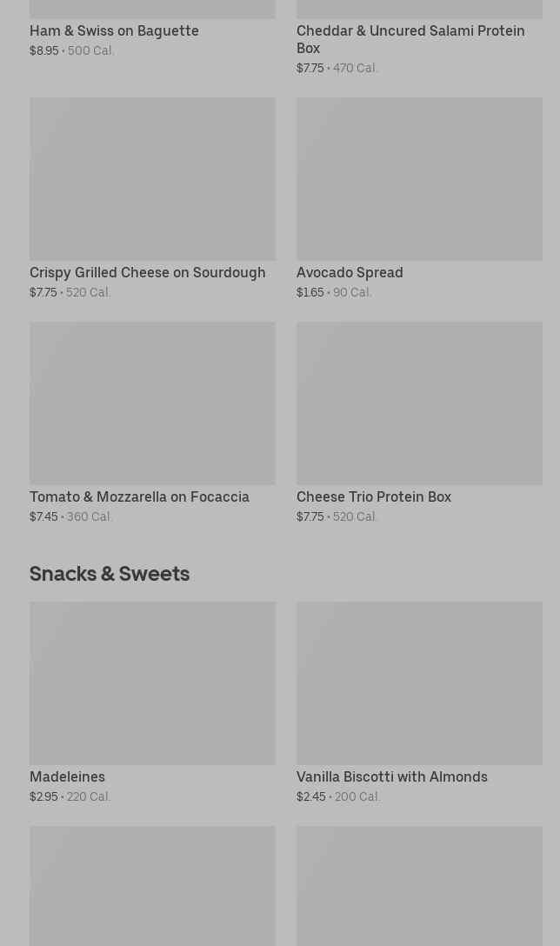Click the Ham & Swiss on Baguette image
The height and width of the screenshot is (946, 560).
tap(152, 9)
